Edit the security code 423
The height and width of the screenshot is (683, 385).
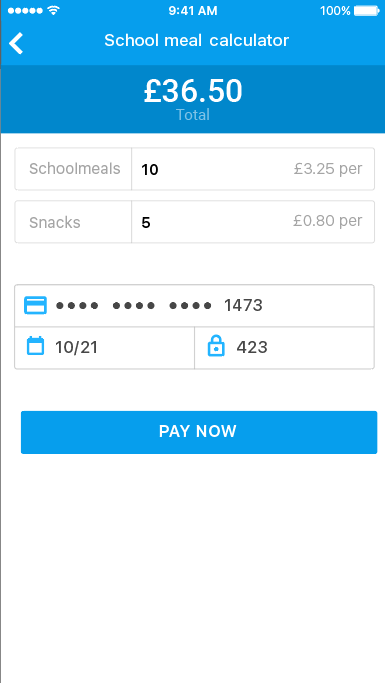coord(284,348)
